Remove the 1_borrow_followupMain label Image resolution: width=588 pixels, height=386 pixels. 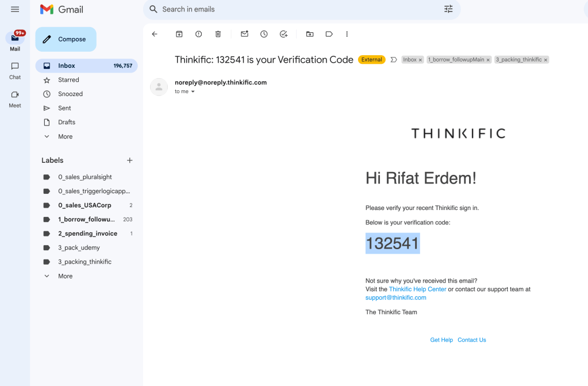pyautogui.click(x=488, y=60)
